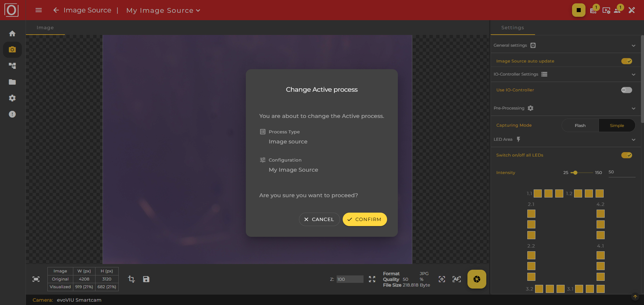This screenshot has height=305, width=644.
Task: Switch to the Settings tab
Action: click(512, 28)
